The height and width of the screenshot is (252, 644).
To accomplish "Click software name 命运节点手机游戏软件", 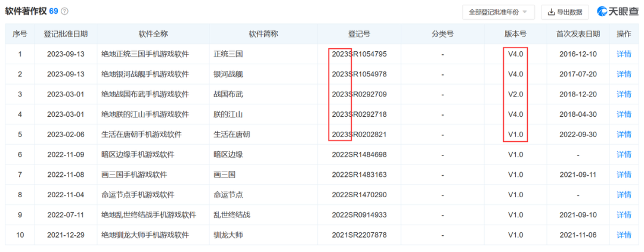I will click(x=138, y=195).
